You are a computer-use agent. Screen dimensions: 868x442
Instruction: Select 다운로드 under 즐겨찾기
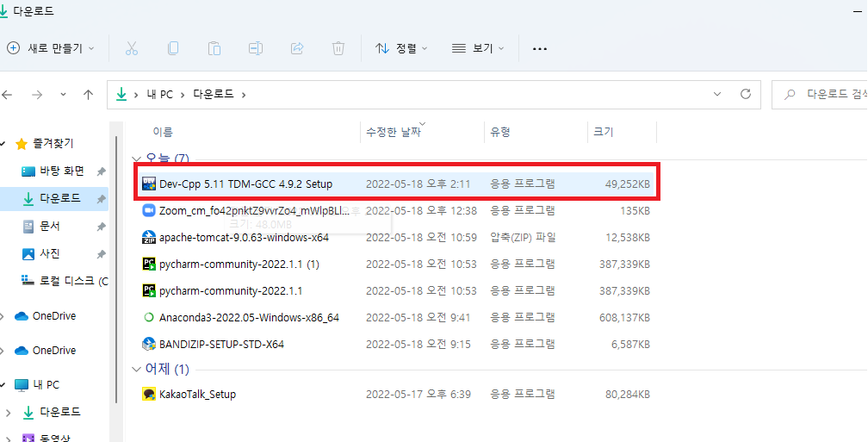point(60,199)
